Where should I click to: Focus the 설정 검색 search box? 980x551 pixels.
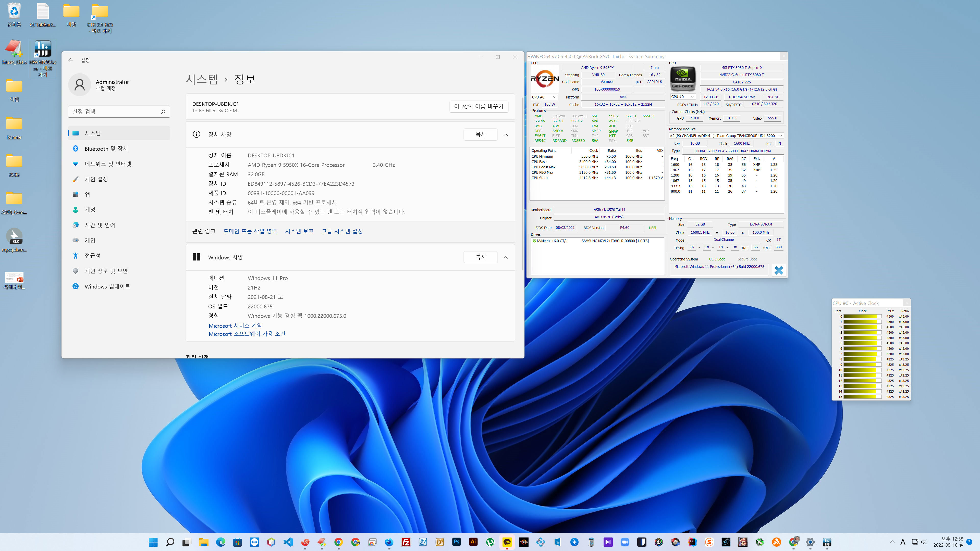[119, 111]
